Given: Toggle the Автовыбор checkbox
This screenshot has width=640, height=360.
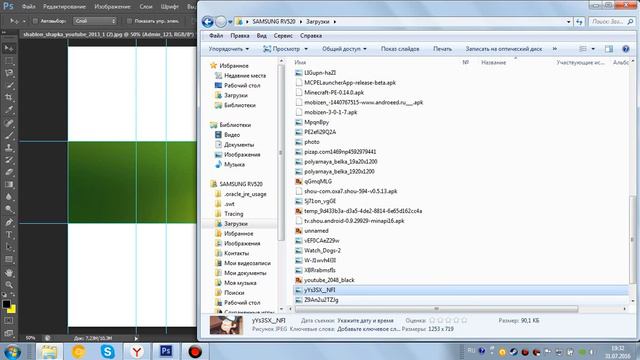Looking at the screenshot, I should [x=35, y=21].
